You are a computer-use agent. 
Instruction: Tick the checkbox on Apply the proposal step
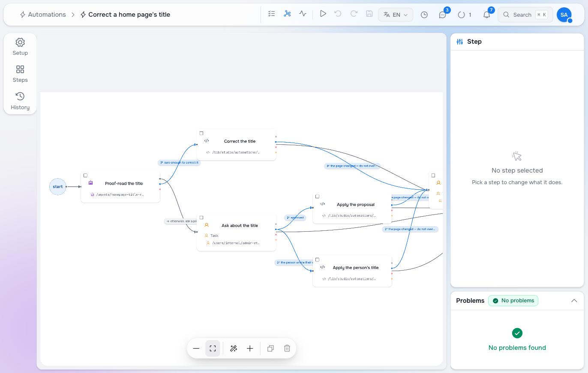[x=318, y=197]
